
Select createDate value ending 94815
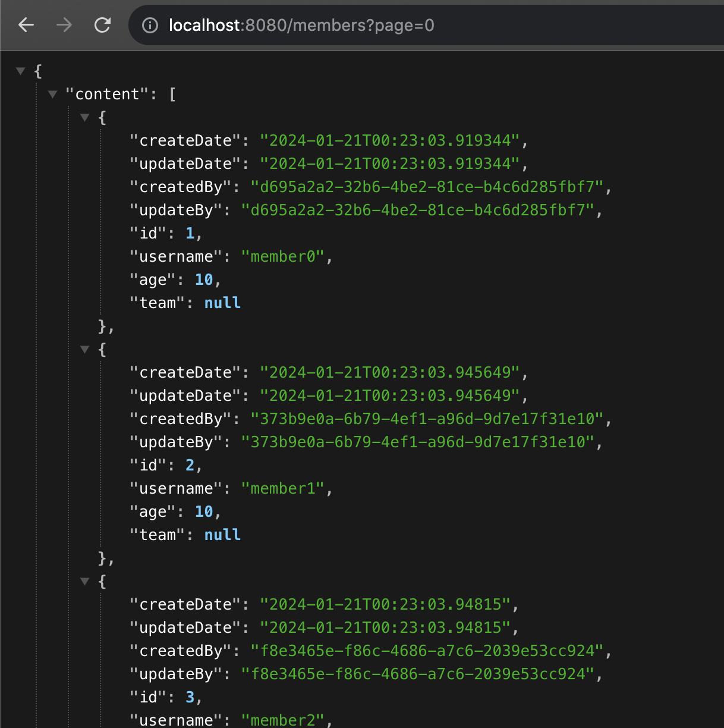(x=385, y=604)
